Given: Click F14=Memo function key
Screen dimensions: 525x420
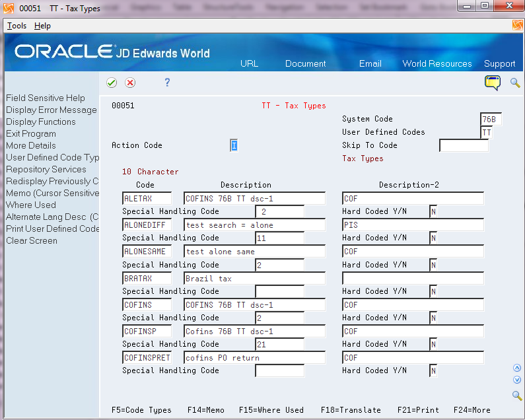Looking at the screenshot, I should click(x=205, y=410).
